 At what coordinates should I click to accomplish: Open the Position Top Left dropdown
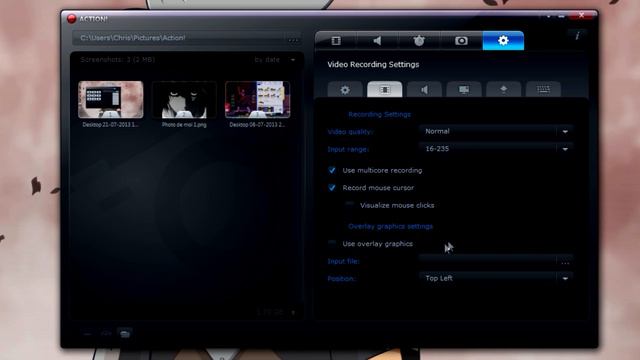point(496,278)
